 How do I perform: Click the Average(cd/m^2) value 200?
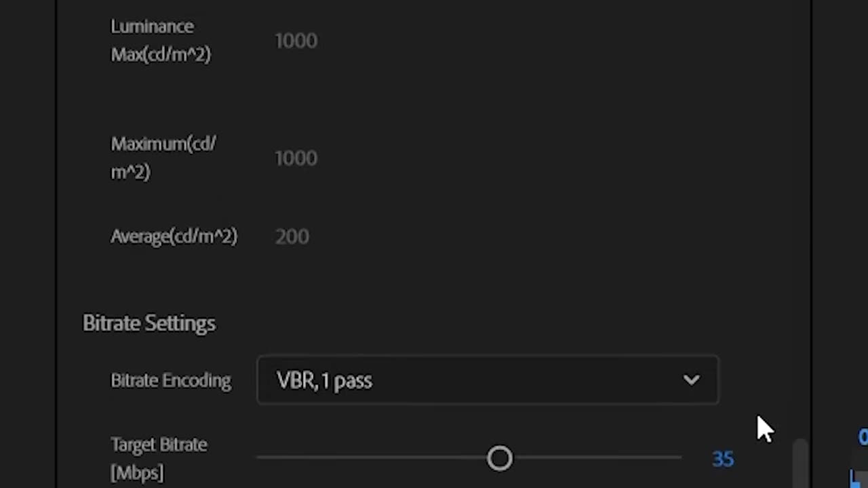[292, 237]
